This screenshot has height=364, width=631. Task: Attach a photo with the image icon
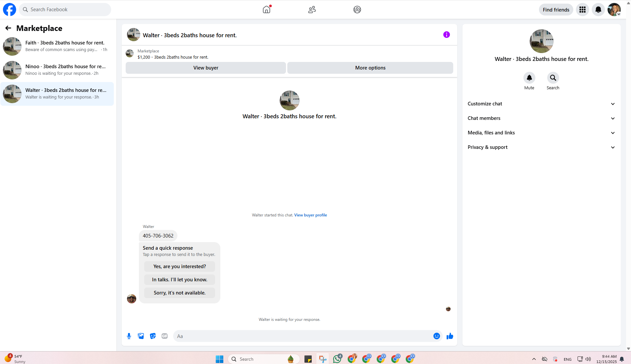point(141,336)
